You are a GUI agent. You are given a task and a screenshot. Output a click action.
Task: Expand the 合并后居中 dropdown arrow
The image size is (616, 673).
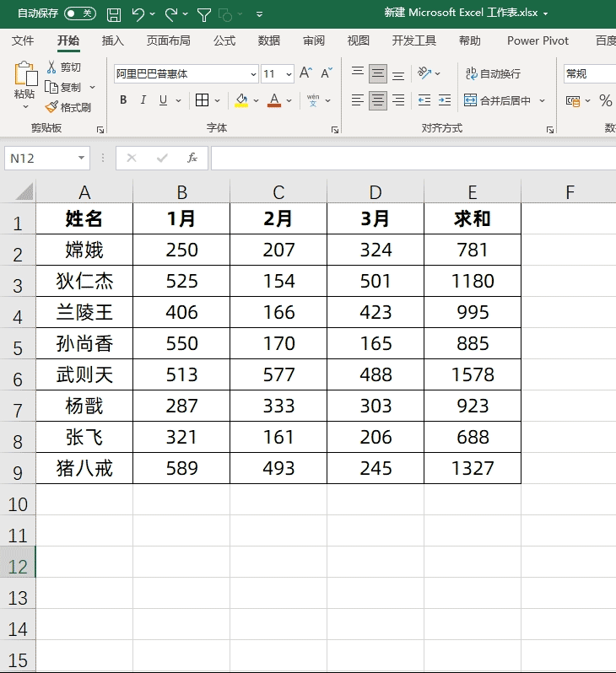(542, 101)
